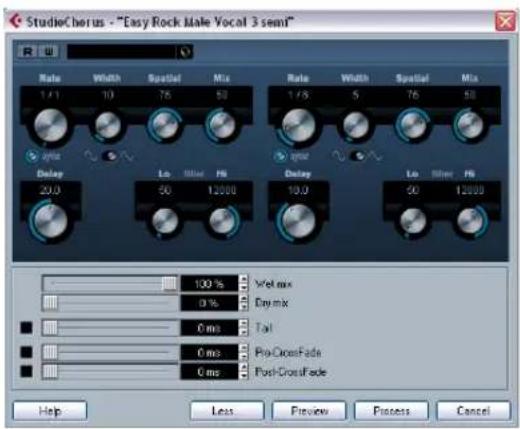Click the Wet mix slider handle
The image size is (520, 429).
point(169,284)
